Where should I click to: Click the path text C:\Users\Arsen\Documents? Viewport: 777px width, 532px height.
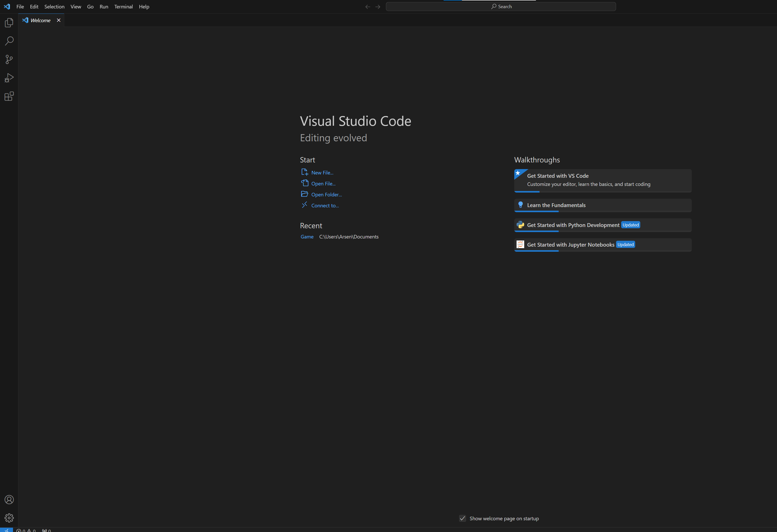349,237
